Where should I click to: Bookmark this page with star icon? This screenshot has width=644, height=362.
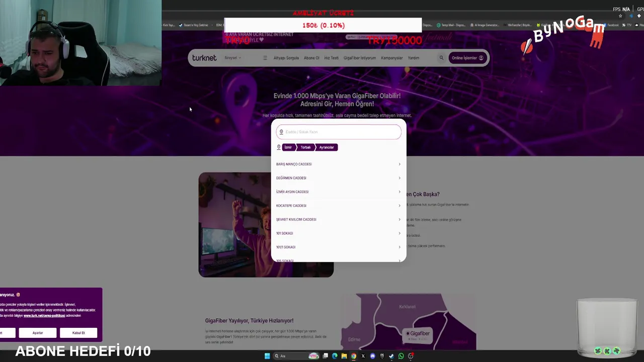[620, 16]
